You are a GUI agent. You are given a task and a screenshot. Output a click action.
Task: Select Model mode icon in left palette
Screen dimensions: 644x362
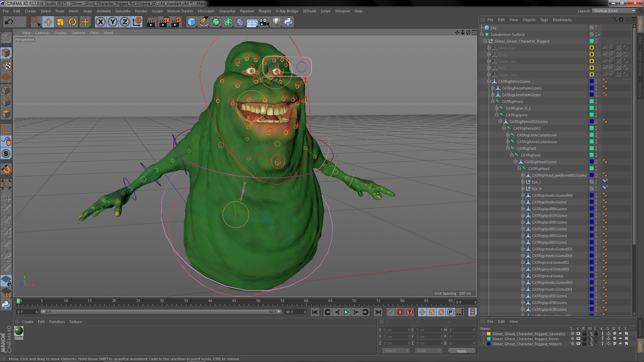coord(6,53)
